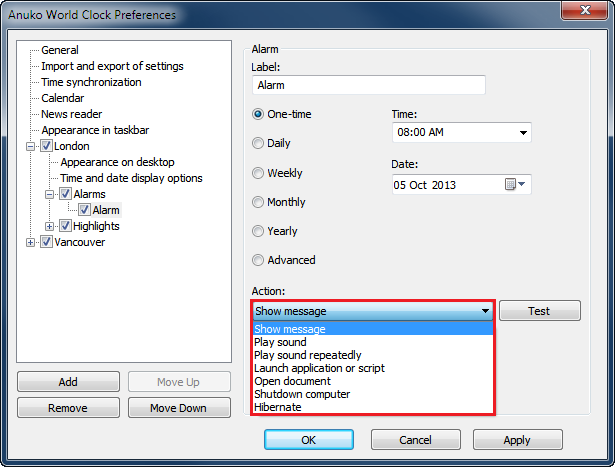Screen dimensions: 615x467
Task: Click inside the Label text field
Action: pos(370,86)
